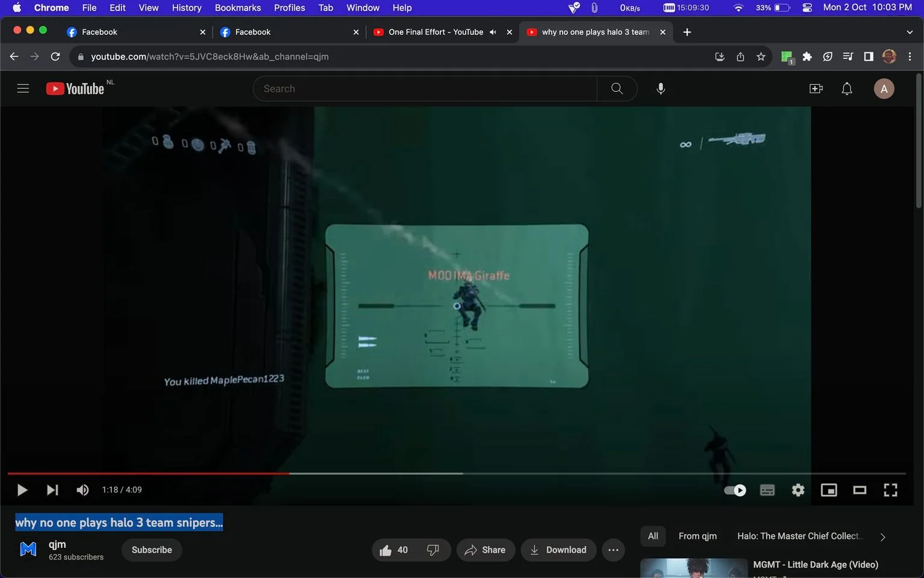Open Chrome three-dot menu
Viewport: 924px width, 578px height.
(910, 57)
